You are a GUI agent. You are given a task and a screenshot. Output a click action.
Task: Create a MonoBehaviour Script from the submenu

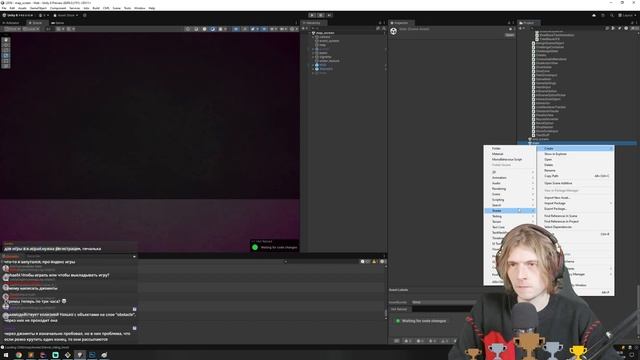point(509,160)
